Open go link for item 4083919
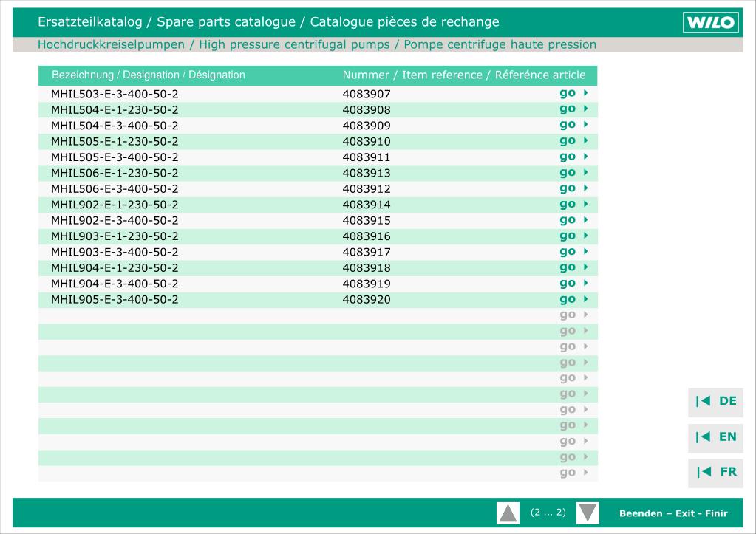The width and height of the screenshot is (756, 534). (x=573, y=284)
